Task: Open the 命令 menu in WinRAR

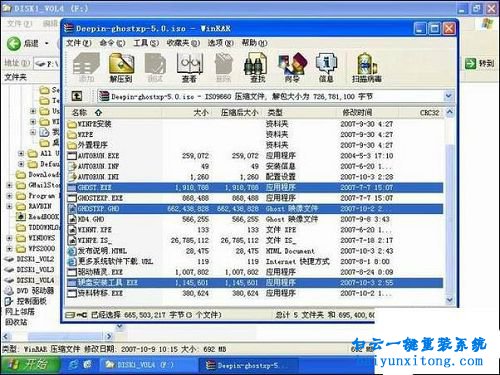Action: click(x=112, y=43)
